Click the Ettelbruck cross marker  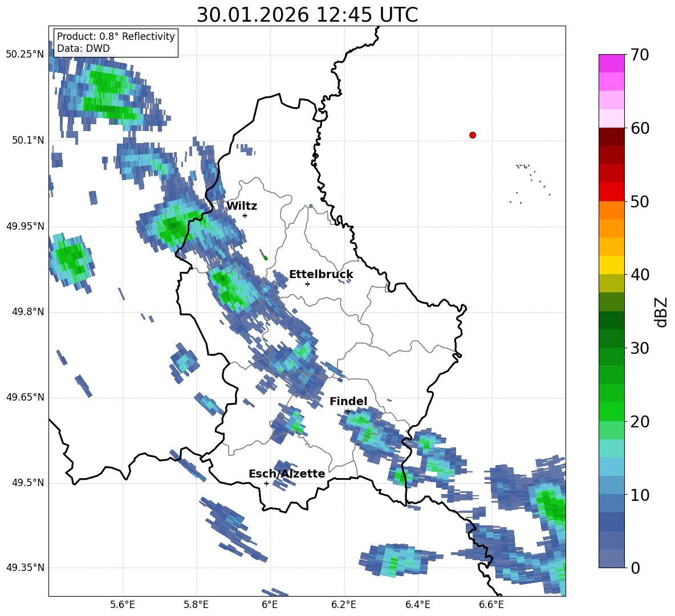point(307,284)
